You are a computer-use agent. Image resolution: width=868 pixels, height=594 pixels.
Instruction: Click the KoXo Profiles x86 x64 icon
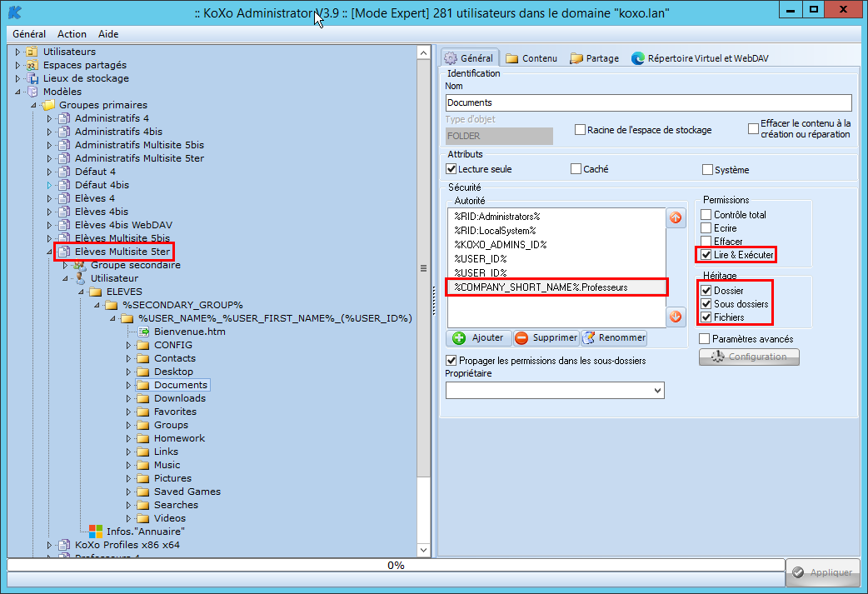[64, 545]
